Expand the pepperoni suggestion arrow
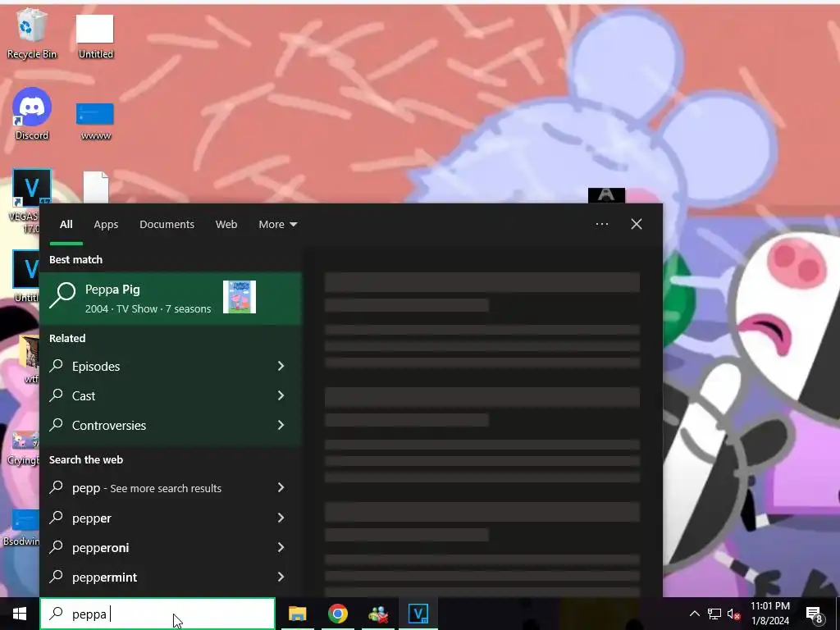 coord(281,547)
